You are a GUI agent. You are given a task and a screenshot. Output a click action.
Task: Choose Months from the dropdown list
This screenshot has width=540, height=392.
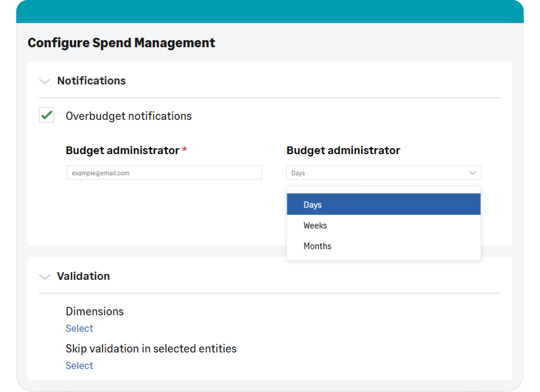tap(383, 246)
